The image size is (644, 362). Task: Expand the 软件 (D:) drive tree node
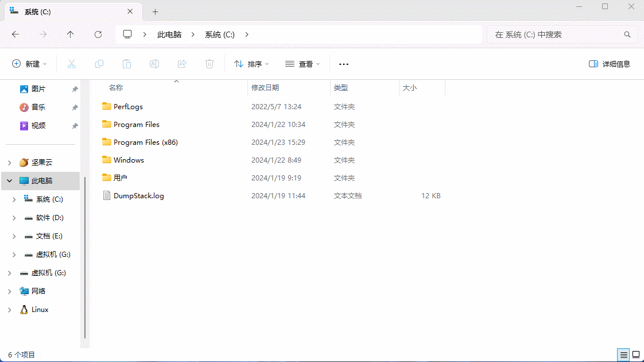(x=15, y=218)
